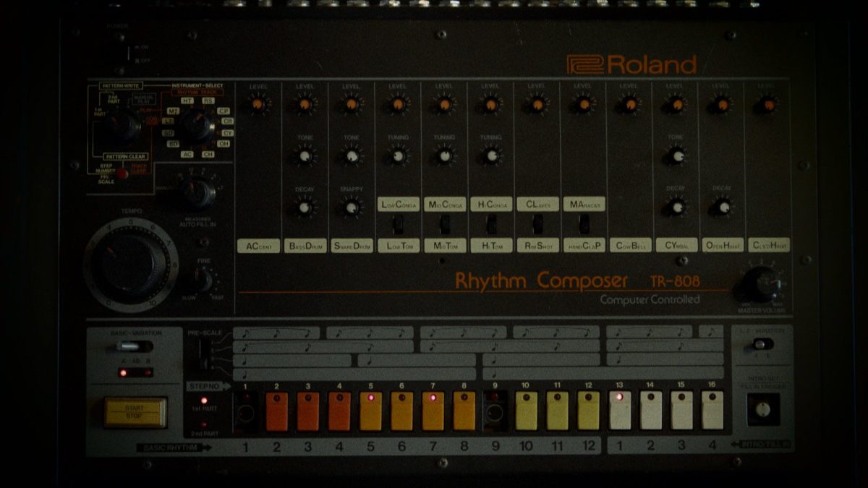
Task: Click the Master Volume knob
Action: click(x=758, y=283)
